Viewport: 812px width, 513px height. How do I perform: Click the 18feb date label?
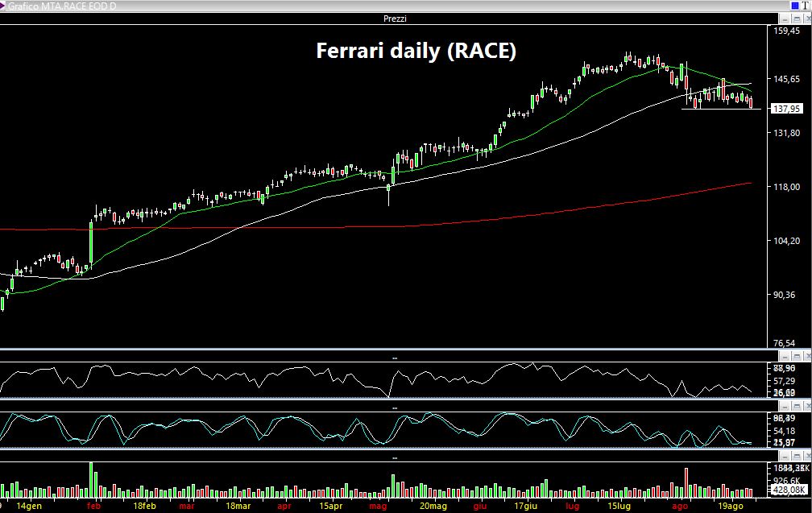[x=144, y=506]
